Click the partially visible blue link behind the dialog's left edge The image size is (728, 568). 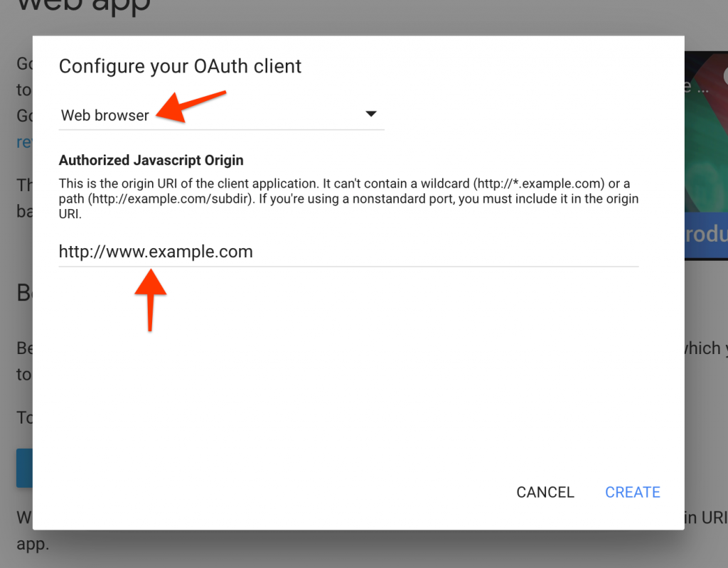24,142
